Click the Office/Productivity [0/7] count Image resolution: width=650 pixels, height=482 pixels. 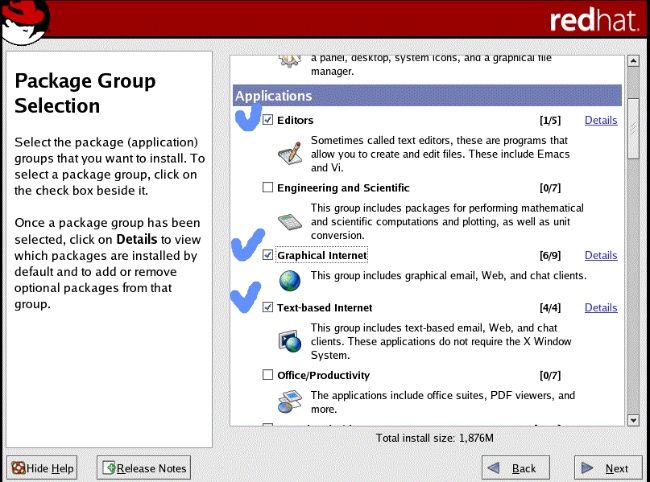(x=550, y=375)
